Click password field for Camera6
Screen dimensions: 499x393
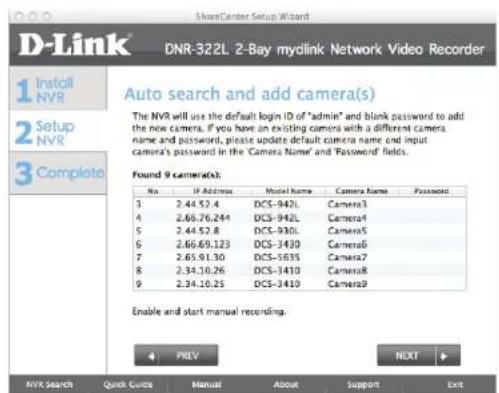coord(432,244)
